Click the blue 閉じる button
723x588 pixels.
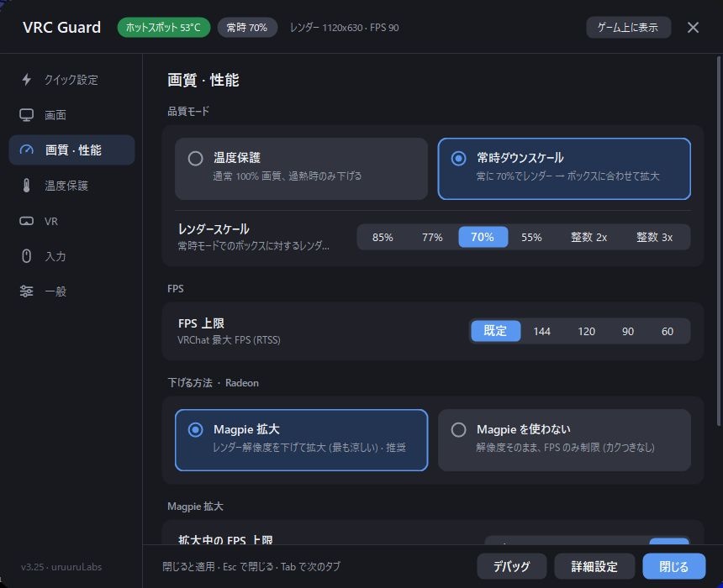(x=673, y=566)
